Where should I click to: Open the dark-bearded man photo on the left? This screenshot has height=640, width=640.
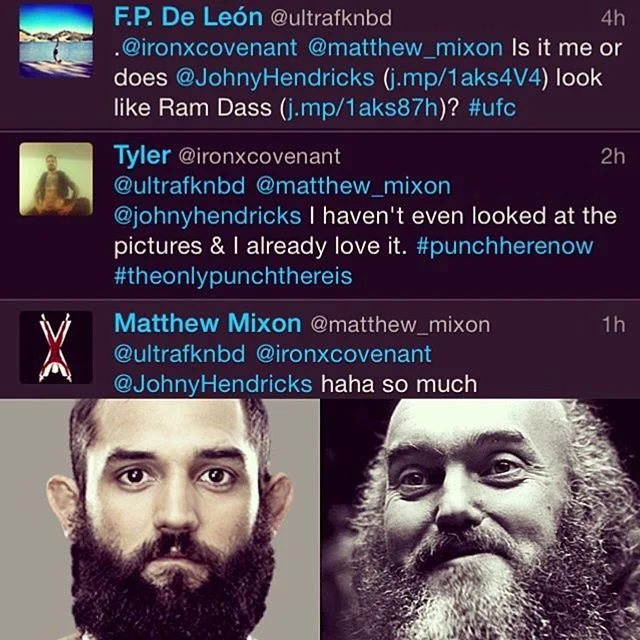[x=160, y=519]
